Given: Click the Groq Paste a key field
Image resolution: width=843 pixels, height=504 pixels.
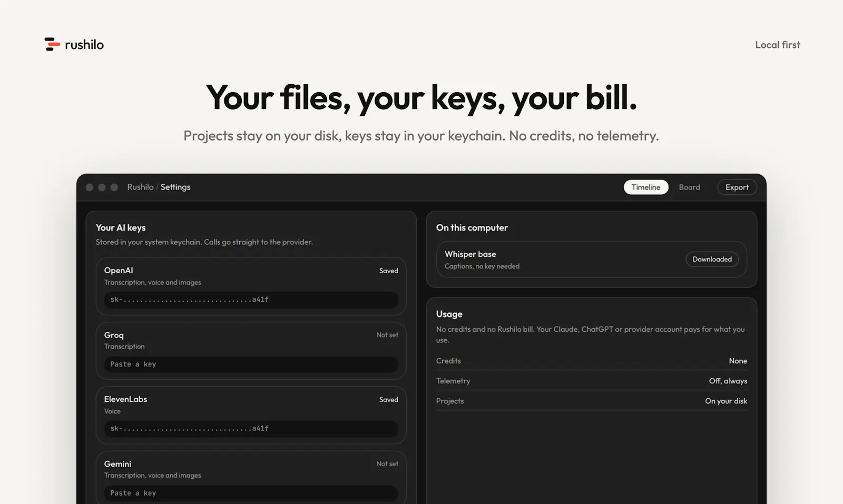Looking at the screenshot, I should tap(251, 364).
